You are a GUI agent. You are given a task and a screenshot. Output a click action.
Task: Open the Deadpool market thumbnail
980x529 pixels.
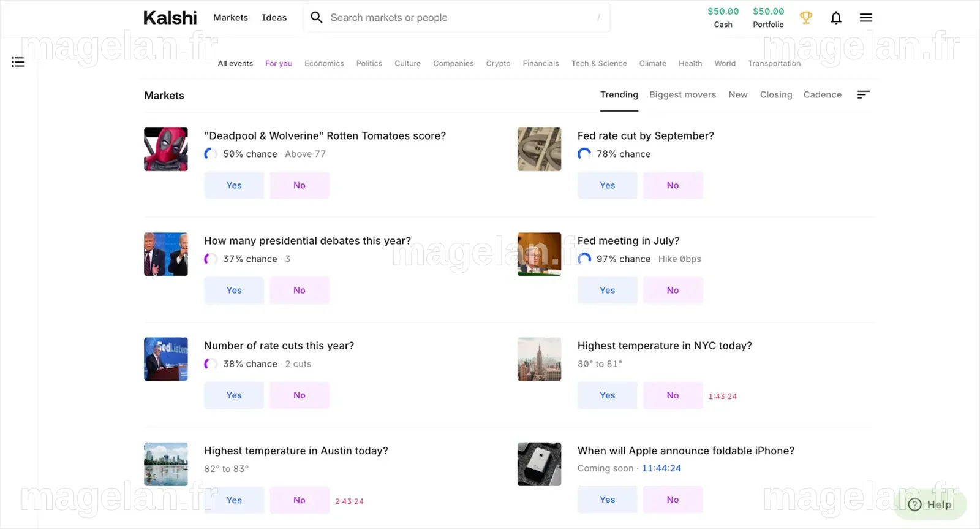[x=166, y=149]
